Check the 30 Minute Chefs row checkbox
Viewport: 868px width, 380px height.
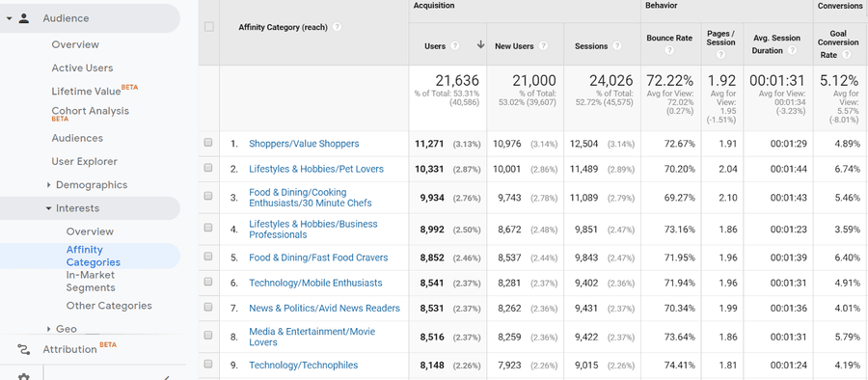pos(208,196)
